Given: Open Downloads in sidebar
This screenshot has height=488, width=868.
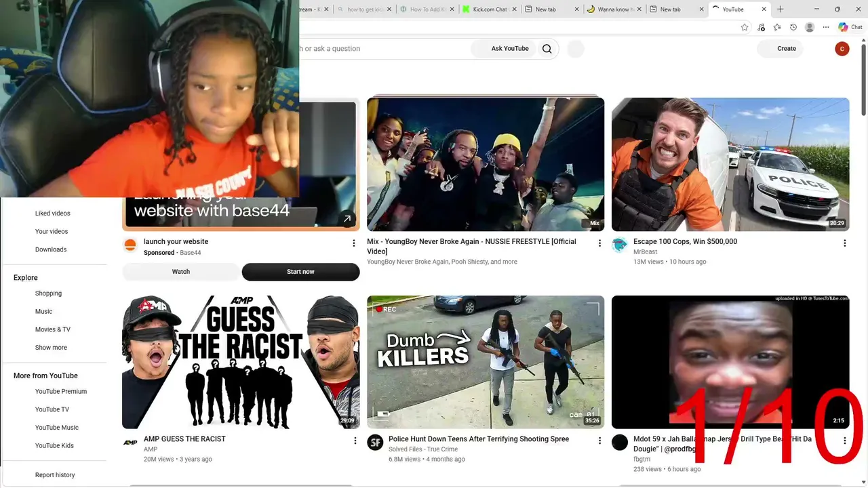Looking at the screenshot, I should tap(51, 249).
